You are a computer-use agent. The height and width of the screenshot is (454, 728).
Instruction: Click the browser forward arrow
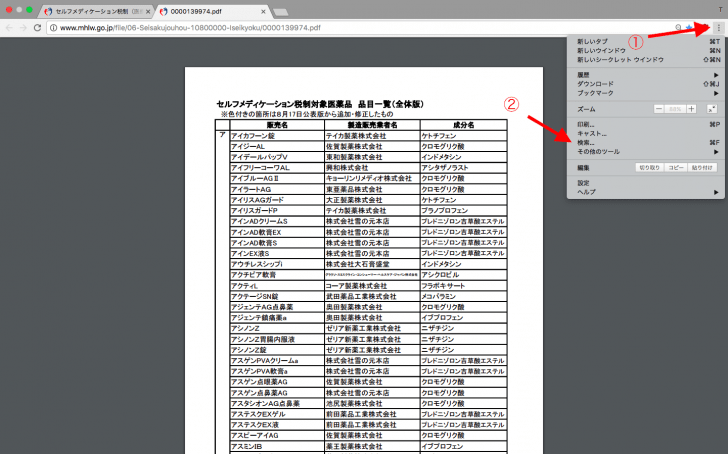23,28
